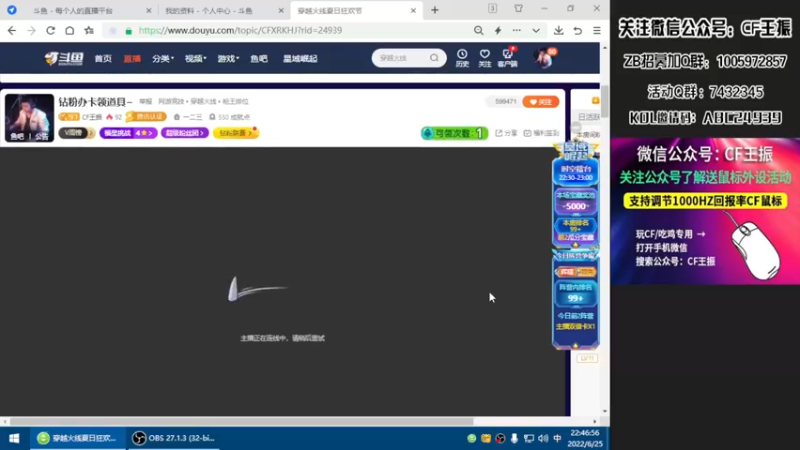Open the 穿越火线夏日狂欢节 taskbar browser item
This screenshot has width=800, height=450.
tap(78, 438)
